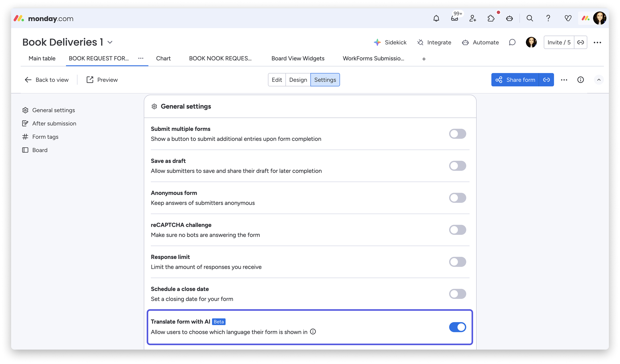Open WorkForms Submissio... tab

[373, 58]
